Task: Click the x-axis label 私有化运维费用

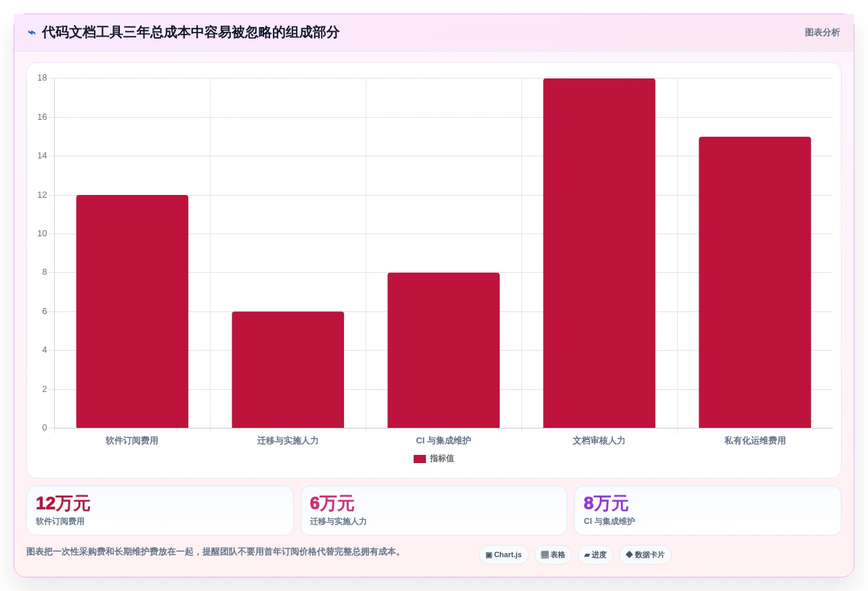Action: [x=755, y=441]
